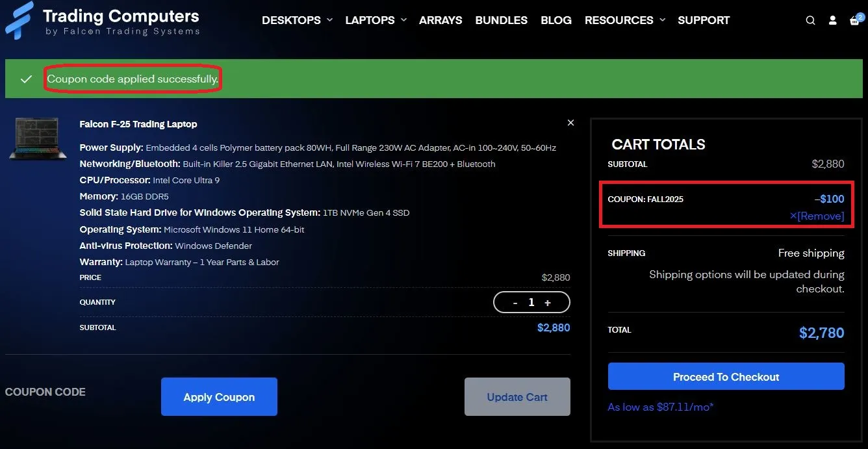
Task: Click the Warranty 1 Year Parts & Labor line
Action: point(179,262)
